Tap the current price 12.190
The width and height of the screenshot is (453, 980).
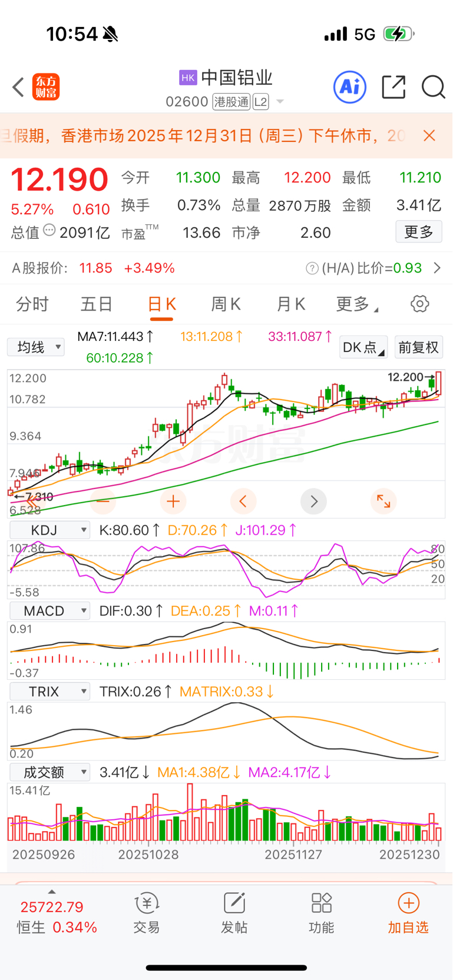[59, 180]
